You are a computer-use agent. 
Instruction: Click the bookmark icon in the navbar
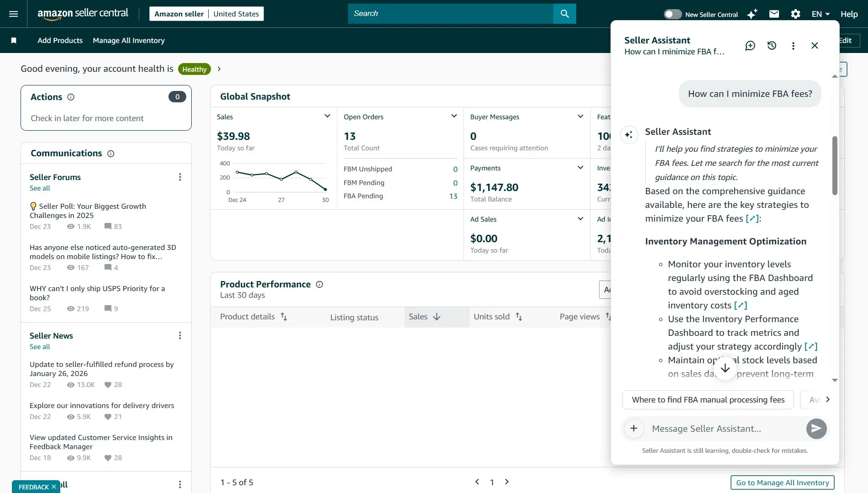14,40
